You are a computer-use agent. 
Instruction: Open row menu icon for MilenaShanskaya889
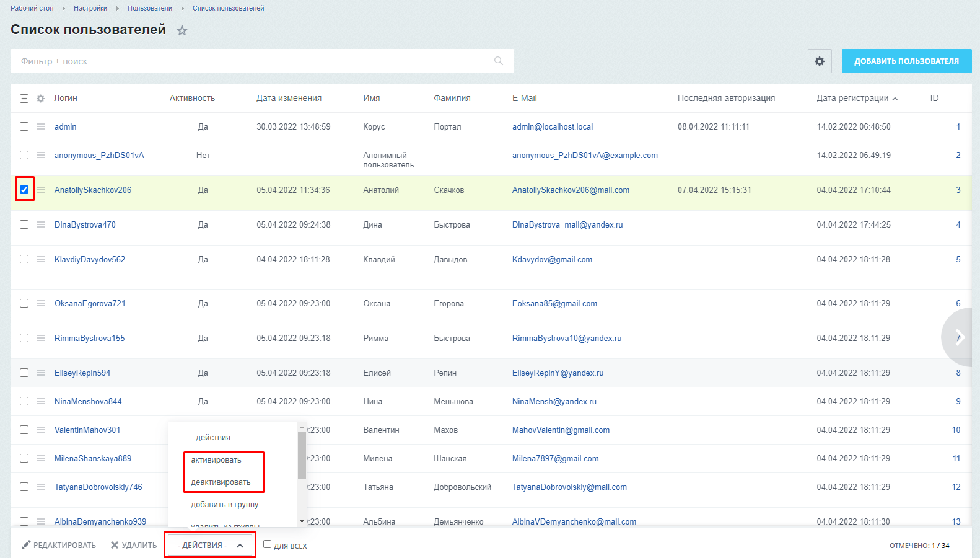coord(41,458)
